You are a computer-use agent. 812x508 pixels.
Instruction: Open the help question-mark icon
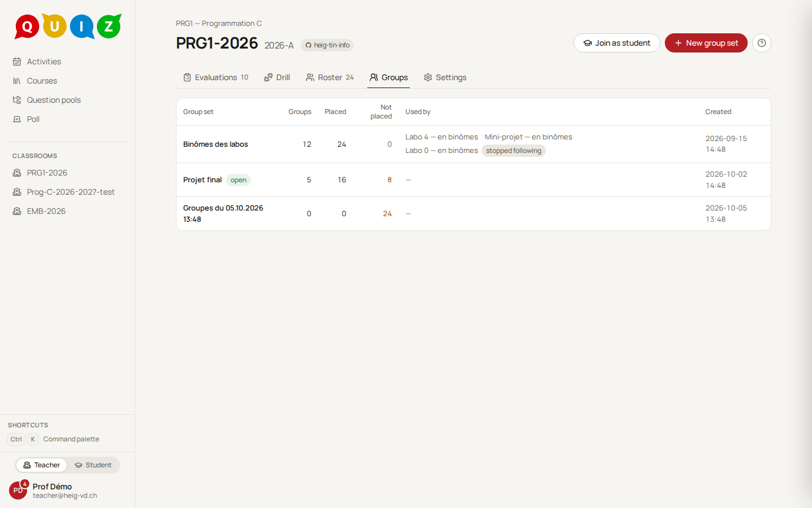pyautogui.click(x=761, y=43)
